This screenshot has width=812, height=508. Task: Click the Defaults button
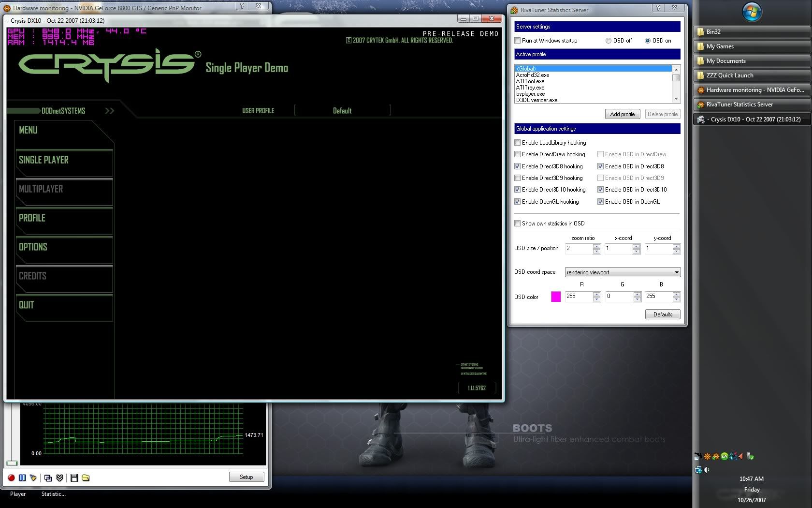click(x=663, y=314)
